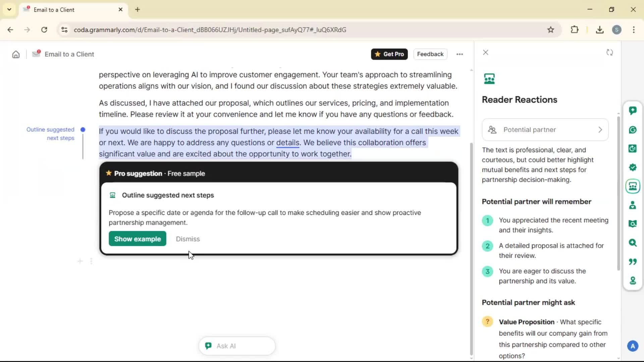Select the Reader Reactions sidebar icon
The height and width of the screenshot is (362, 644).
pyautogui.click(x=633, y=186)
